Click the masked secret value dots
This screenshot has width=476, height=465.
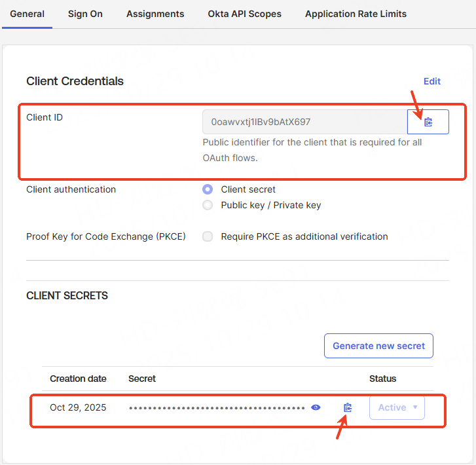[x=217, y=407]
